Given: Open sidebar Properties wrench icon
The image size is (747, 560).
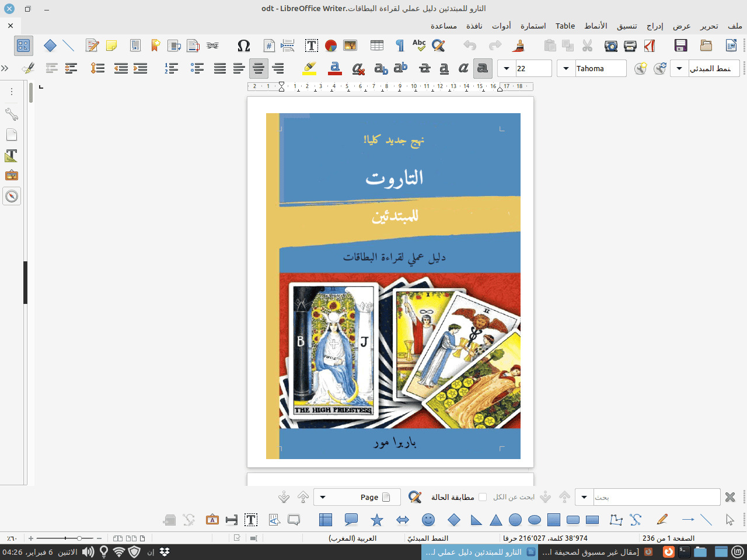Looking at the screenshot, I should tap(12, 114).
